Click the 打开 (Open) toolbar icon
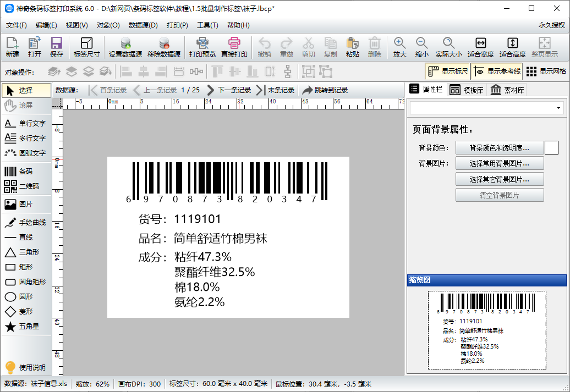The image size is (570, 392). click(x=34, y=47)
